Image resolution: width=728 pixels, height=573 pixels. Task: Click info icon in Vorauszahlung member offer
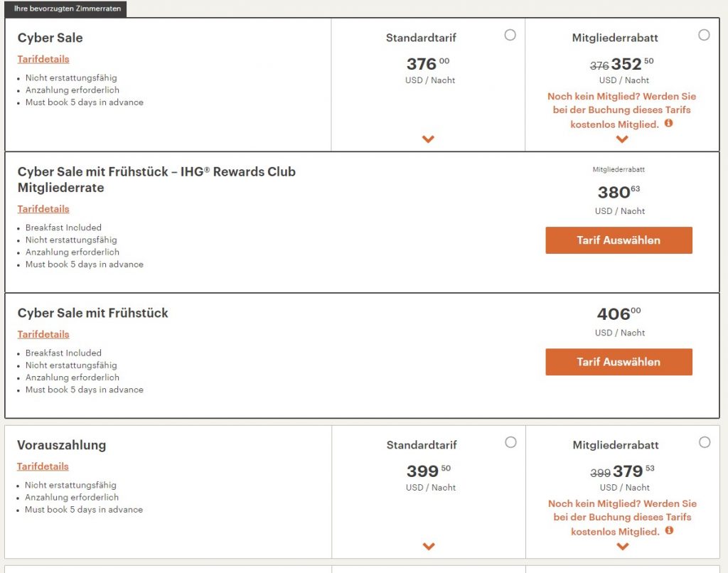pos(670,530)
